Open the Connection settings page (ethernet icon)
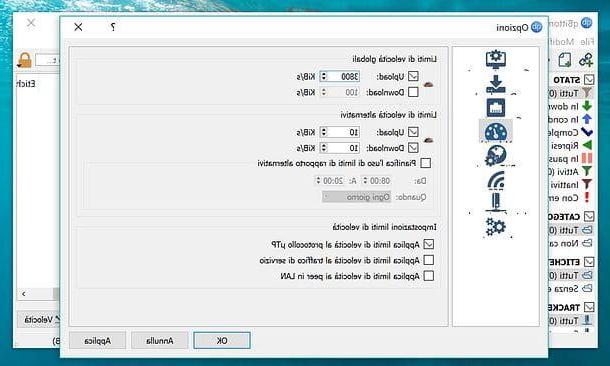Screen dimensions: 610x366 [495, 108]
